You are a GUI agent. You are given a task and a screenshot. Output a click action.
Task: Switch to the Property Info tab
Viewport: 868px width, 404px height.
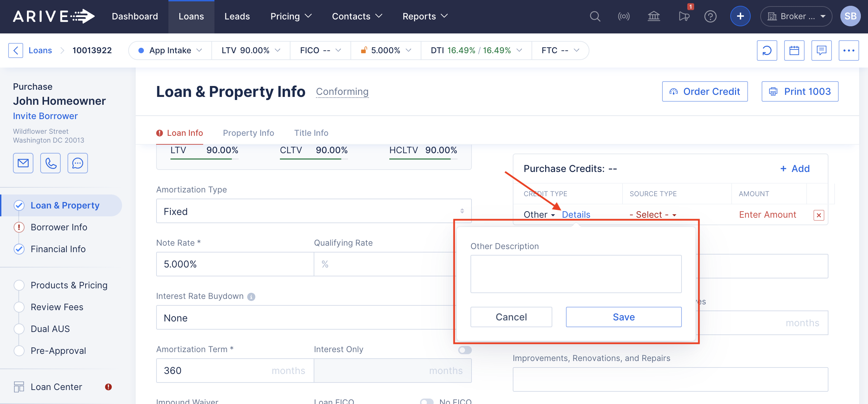tap(248, 133)
